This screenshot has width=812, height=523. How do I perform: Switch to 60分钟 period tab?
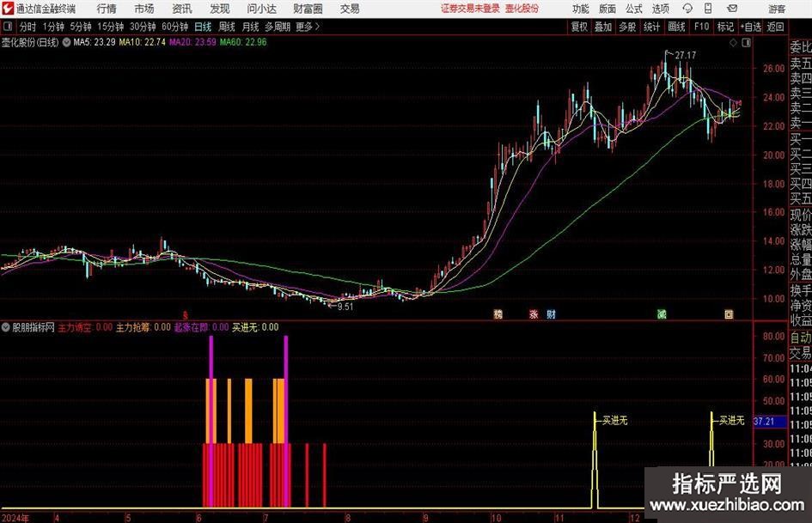174,27
